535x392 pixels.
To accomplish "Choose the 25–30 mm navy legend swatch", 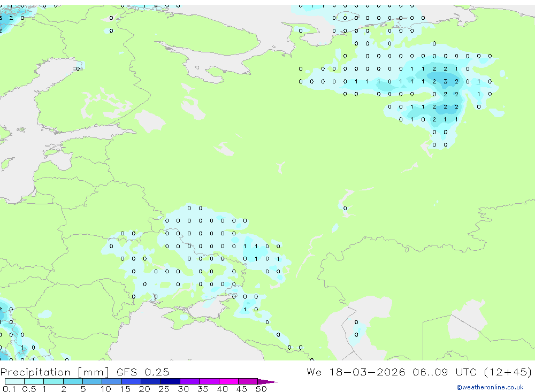I will (170, 381).
